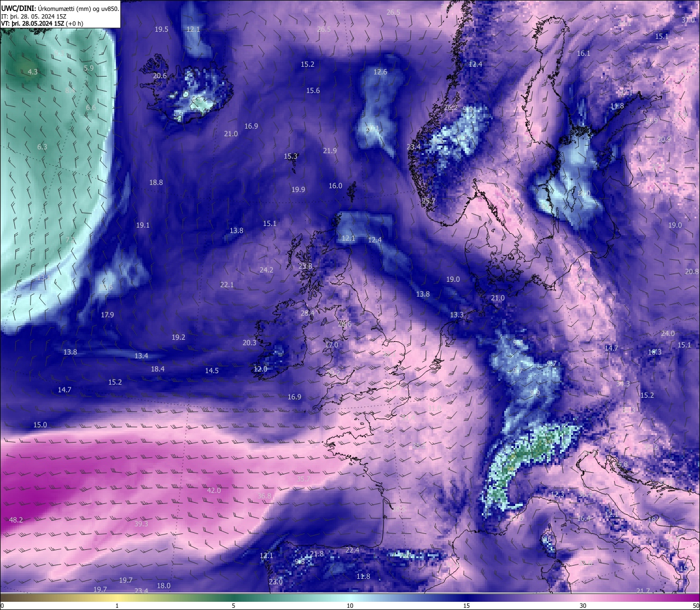The height and width of the screenshot is (610, 700).
Task: Click the 24.0 value label
Action: tap(668, 334)
